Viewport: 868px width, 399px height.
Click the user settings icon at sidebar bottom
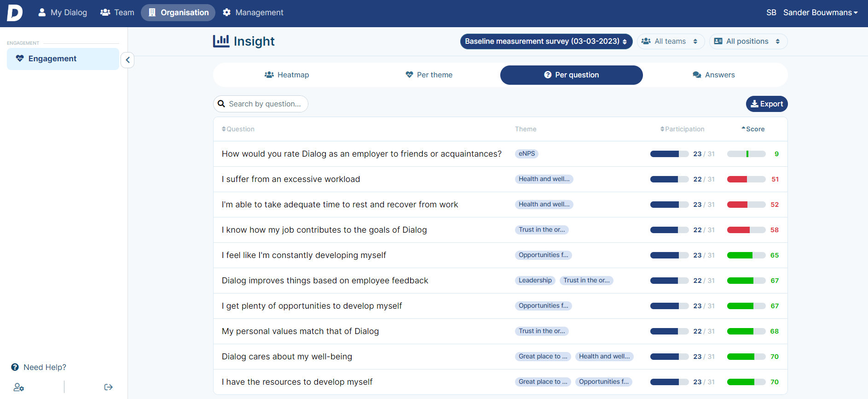[19, 387]
